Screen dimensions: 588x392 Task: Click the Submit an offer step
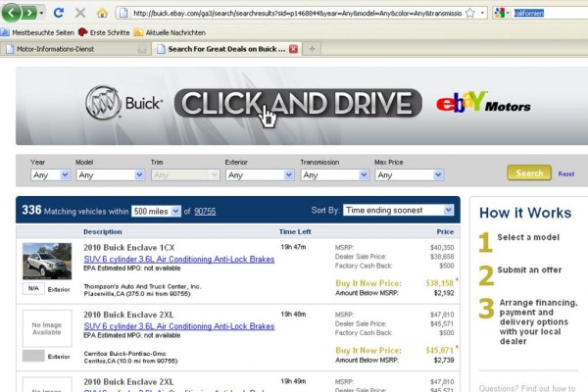tap(529, 270)
